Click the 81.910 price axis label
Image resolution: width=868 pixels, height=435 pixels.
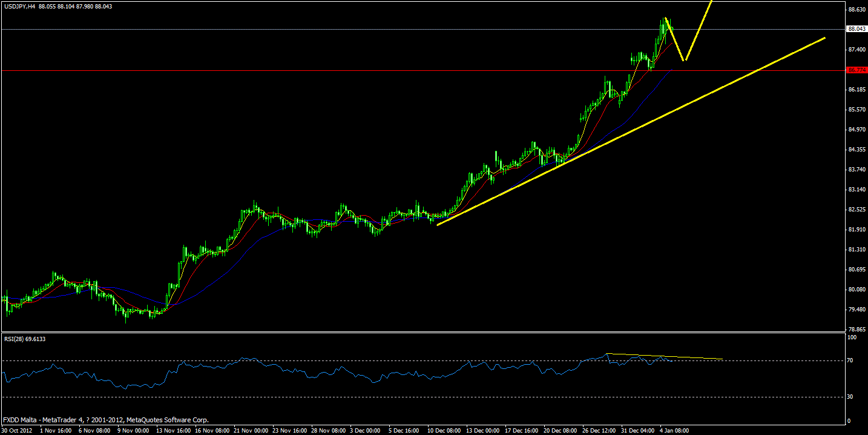click(856, 229)
